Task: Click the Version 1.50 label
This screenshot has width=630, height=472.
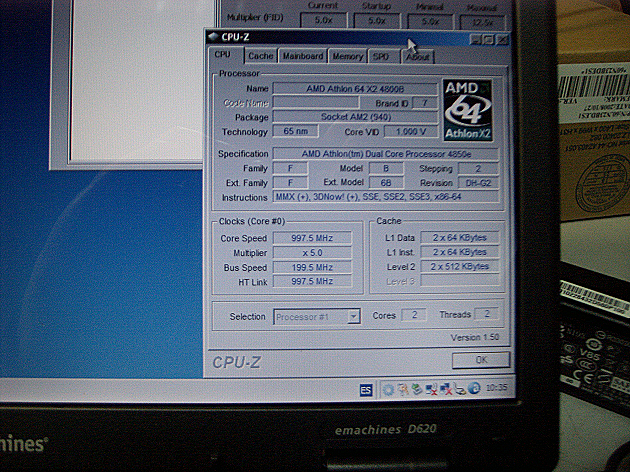Action: tap(475, 337)
